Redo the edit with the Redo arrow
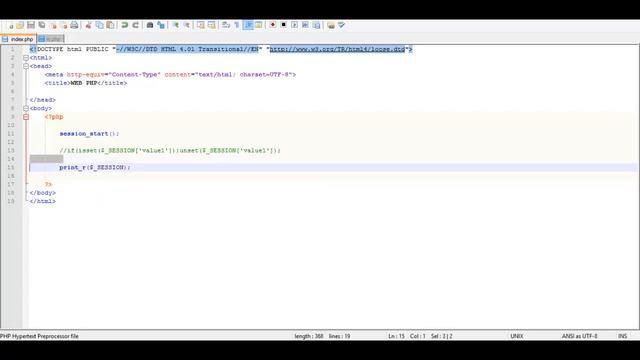Image resolution: width=640 pixels, height=360 pixels. coord(136,25)
